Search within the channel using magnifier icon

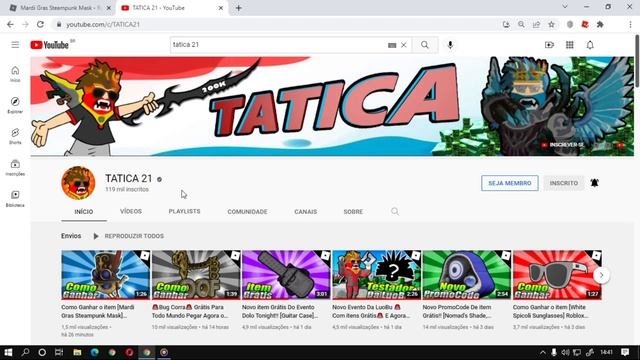click(395, 211)
